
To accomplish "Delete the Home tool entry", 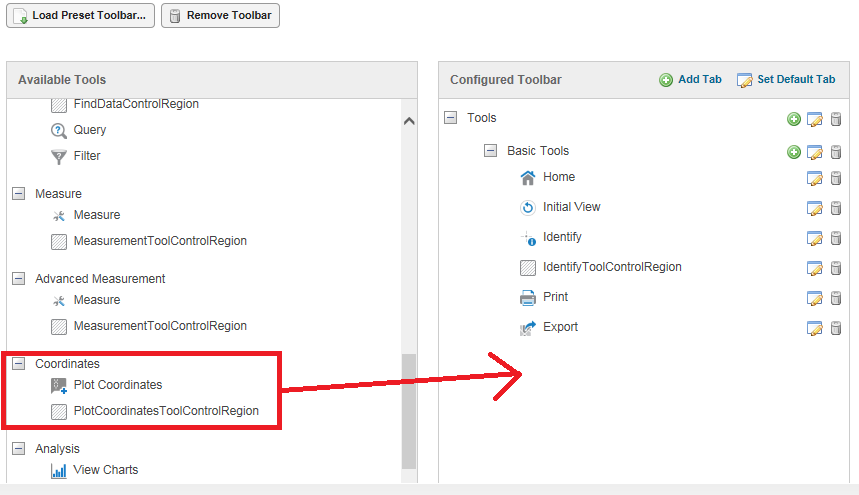I will (x=835, y=178).
